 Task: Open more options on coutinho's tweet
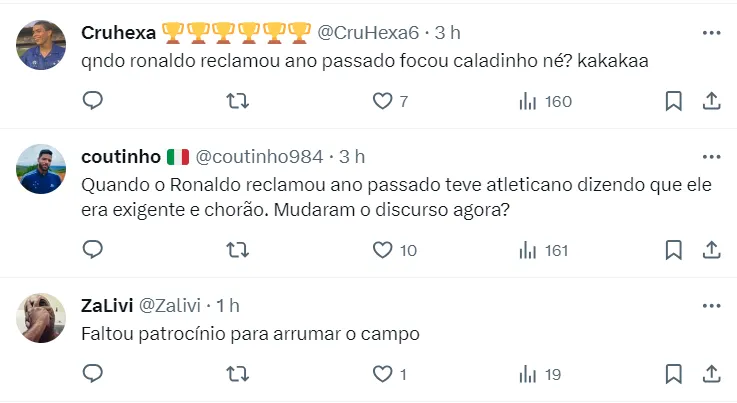[712, 157]
